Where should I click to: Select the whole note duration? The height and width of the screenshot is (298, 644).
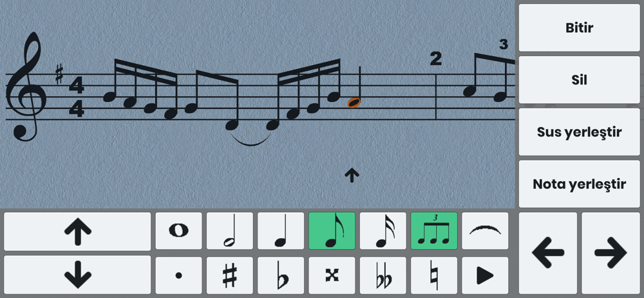[178, 231]
